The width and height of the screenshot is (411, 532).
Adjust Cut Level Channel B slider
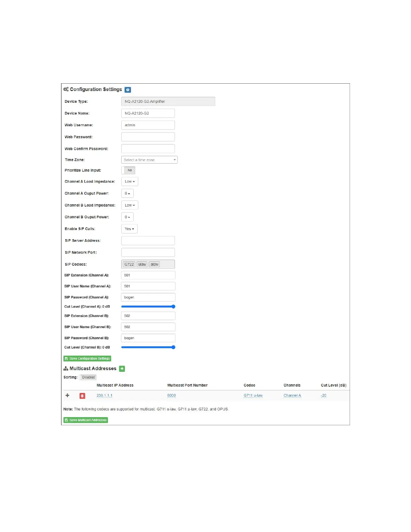pyautogui.click(x=148, y=347)
